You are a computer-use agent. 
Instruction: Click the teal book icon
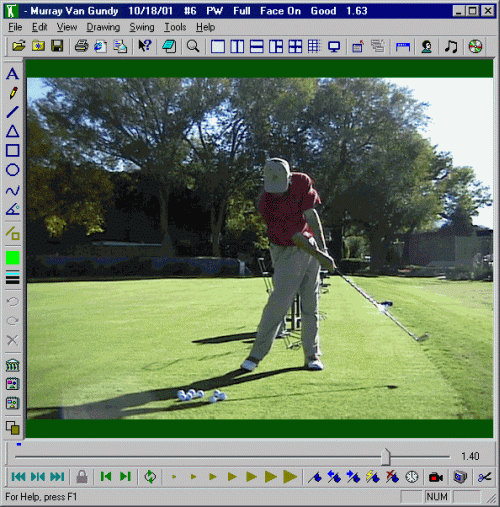tap(169, 46)
